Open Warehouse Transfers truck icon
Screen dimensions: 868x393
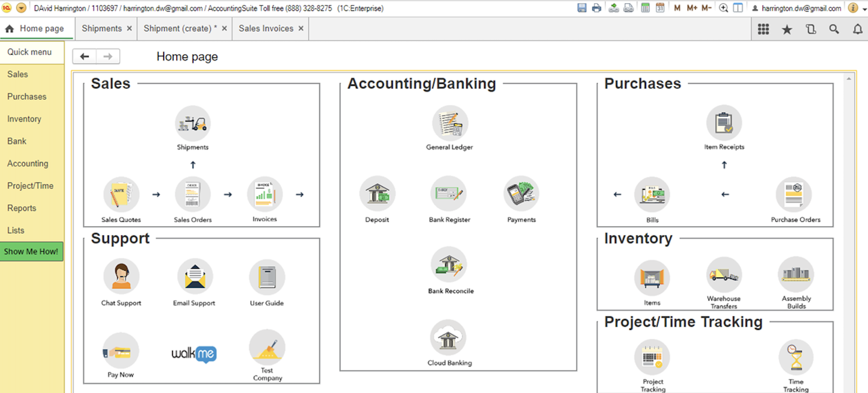pos(724,275)
